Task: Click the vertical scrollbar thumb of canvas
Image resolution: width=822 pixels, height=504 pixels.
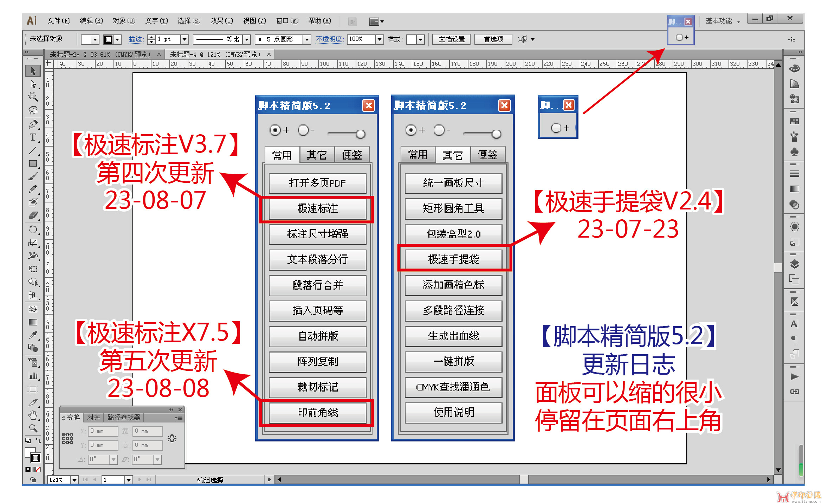Action: (x=778, y=267)
